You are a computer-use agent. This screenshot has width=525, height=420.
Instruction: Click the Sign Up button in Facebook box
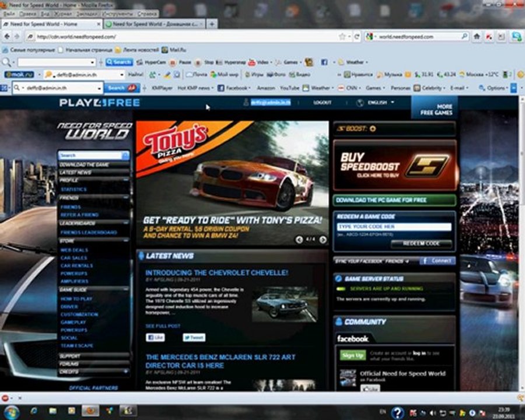tap(352, 355)
